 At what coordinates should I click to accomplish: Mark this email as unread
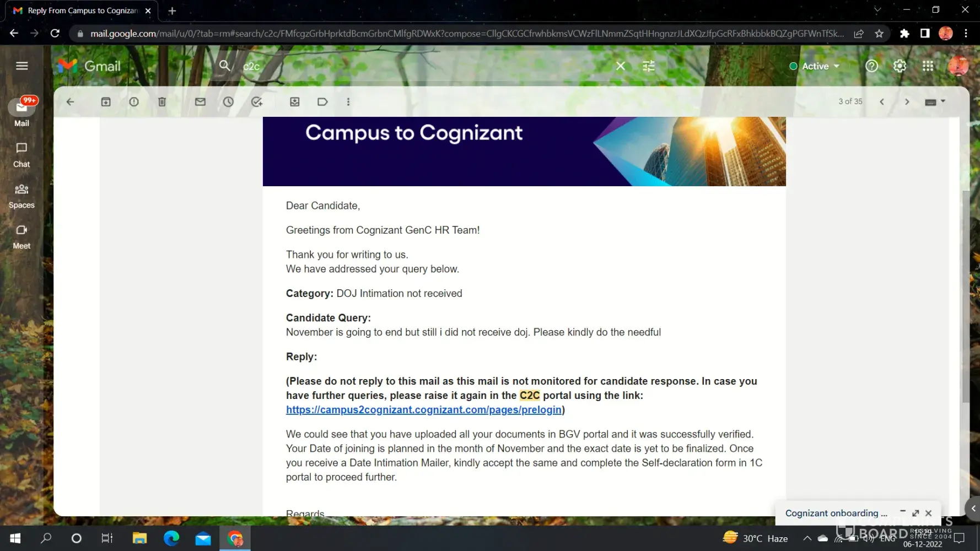[200, 102]
